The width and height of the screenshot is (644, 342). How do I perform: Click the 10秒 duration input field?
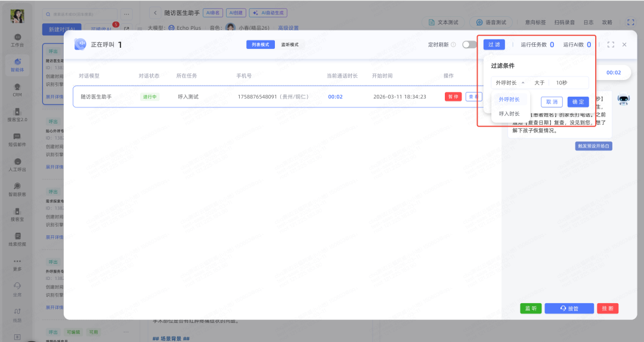(568, 83)
